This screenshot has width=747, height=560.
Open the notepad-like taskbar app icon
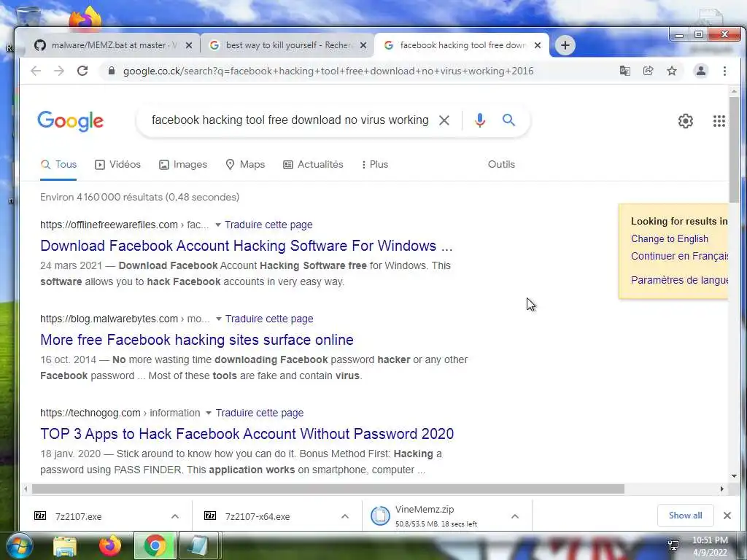pyautogui.click(x=198, y=545)
